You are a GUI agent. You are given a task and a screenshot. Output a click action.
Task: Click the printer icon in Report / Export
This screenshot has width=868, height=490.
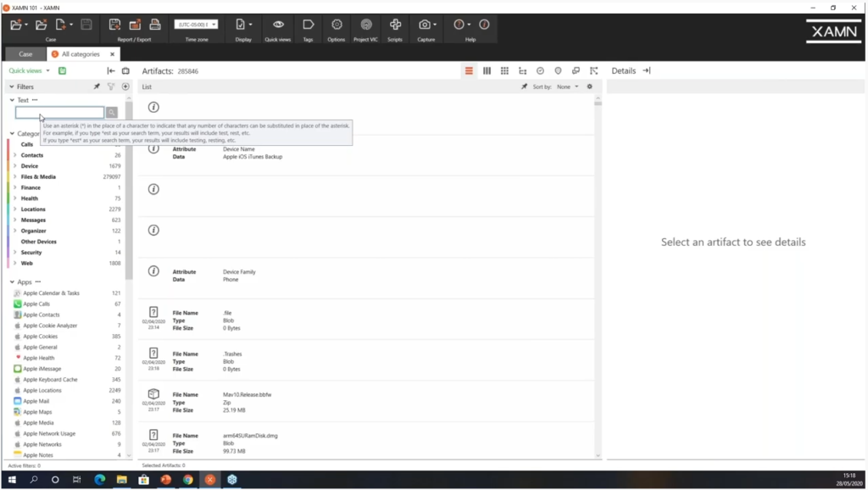click(155, 25)
